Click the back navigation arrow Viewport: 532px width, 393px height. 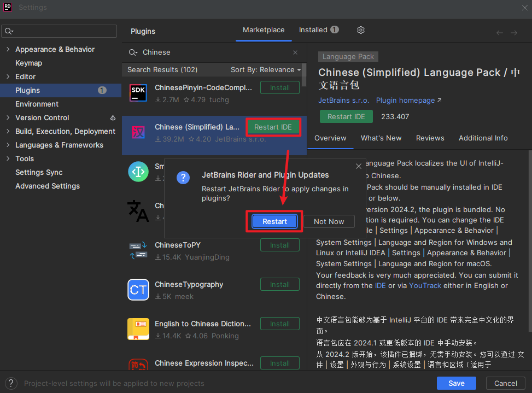coord(499,33)
